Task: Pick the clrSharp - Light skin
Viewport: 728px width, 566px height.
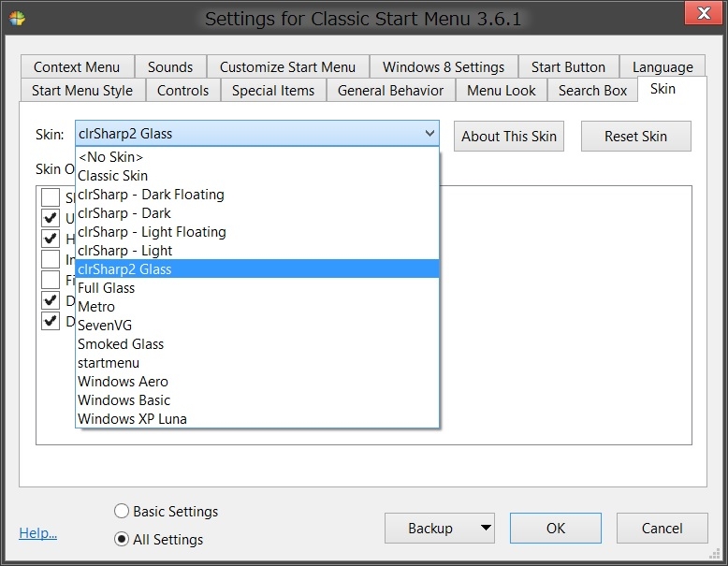Action: [x=257, y=251]
